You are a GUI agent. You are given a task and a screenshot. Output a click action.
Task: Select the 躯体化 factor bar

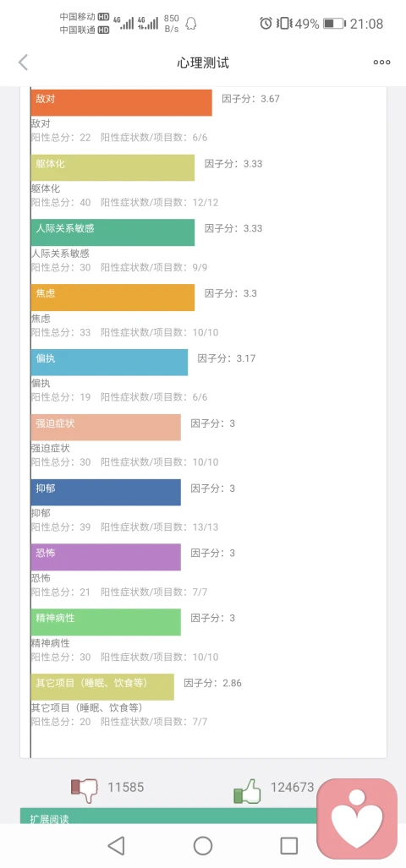pos(113,167)
